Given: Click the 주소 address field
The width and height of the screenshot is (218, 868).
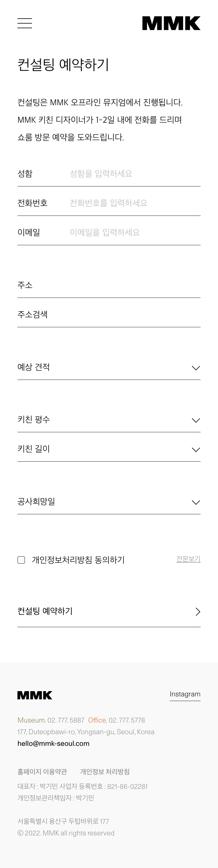Looking at the screenshot, I should 109,285.
